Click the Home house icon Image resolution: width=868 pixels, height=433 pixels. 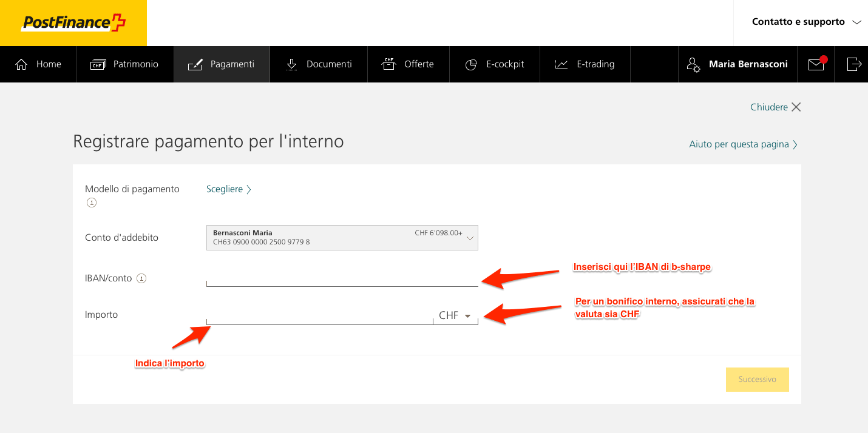[21, 64]
